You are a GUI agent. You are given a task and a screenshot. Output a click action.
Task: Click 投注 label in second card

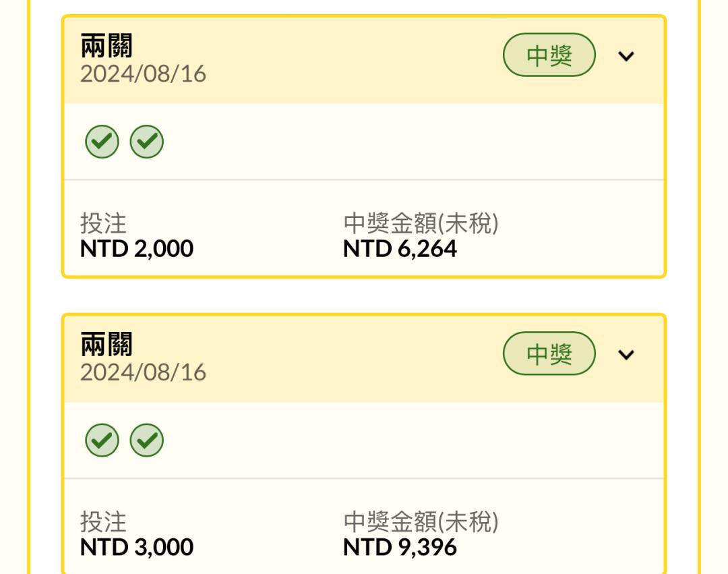click(103, 522)
